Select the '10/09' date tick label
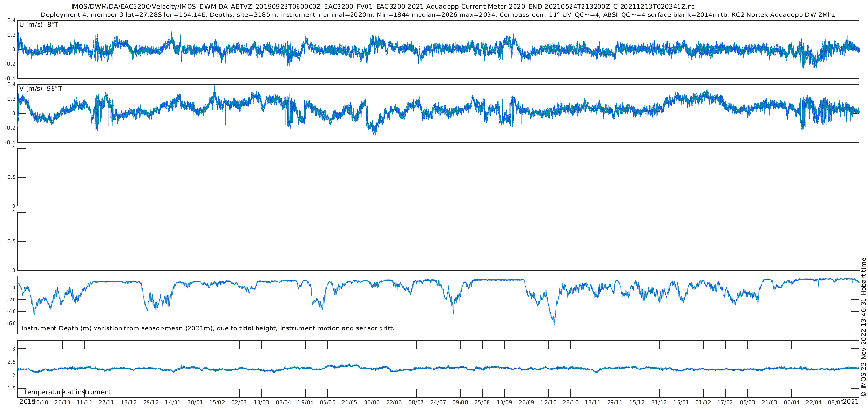 pyautogui.click(x=504, y=402)
